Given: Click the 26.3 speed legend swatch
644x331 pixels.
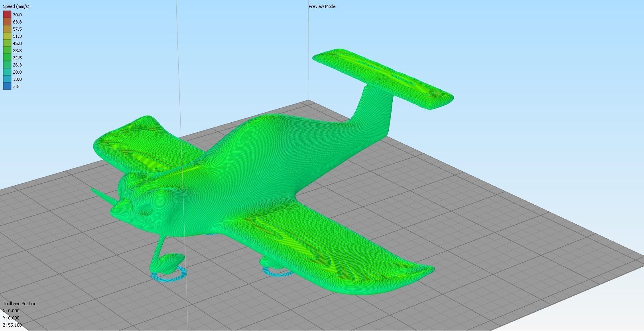Looking at the screenshot, I should click(x=7, y=65).
